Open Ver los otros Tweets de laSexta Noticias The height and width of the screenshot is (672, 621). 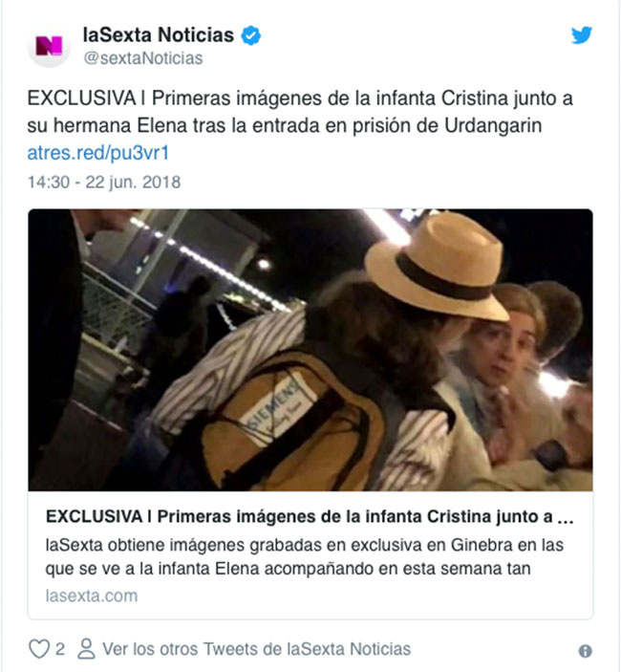tap(256, 649)
